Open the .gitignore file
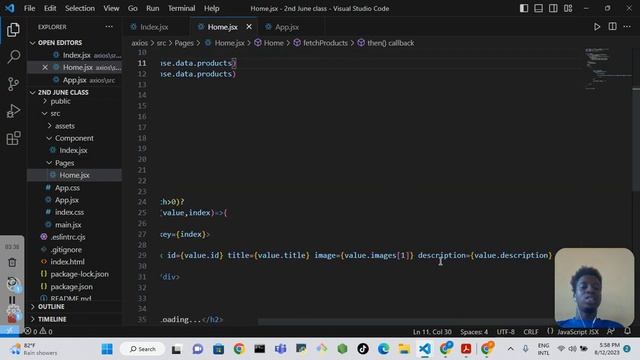 tap(66, 249)
